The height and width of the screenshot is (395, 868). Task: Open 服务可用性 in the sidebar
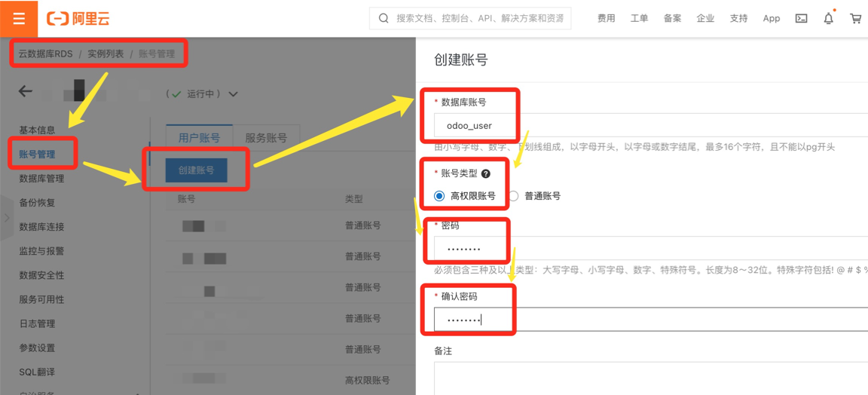[41, 300]
